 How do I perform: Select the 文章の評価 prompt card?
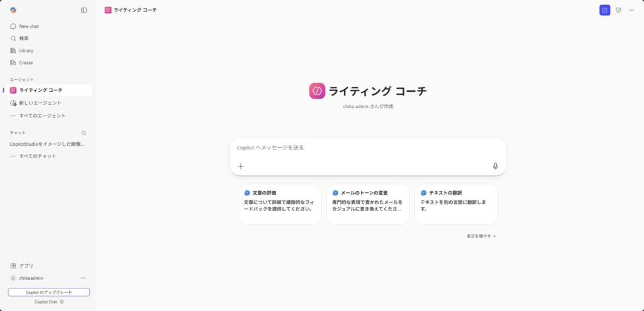coord(280,204)
